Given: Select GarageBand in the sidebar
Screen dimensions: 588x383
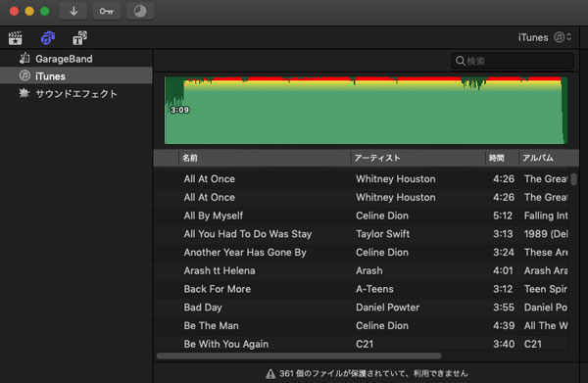Looking at the screenshot, I should pyautogui.click(x=76, y=59).
